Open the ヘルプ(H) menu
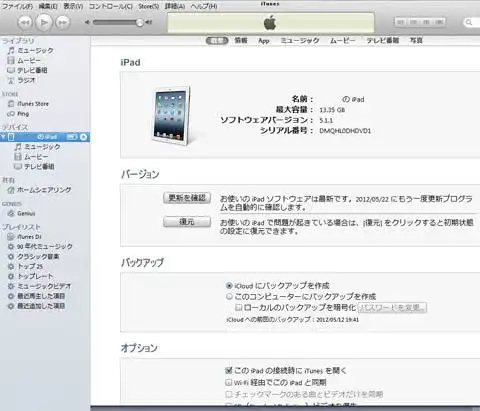 [204, 6]
